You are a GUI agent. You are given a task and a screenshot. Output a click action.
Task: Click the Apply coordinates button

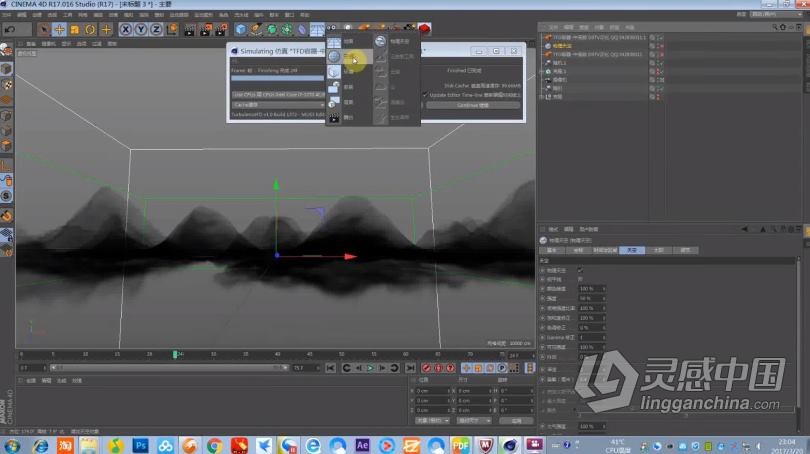516,420
